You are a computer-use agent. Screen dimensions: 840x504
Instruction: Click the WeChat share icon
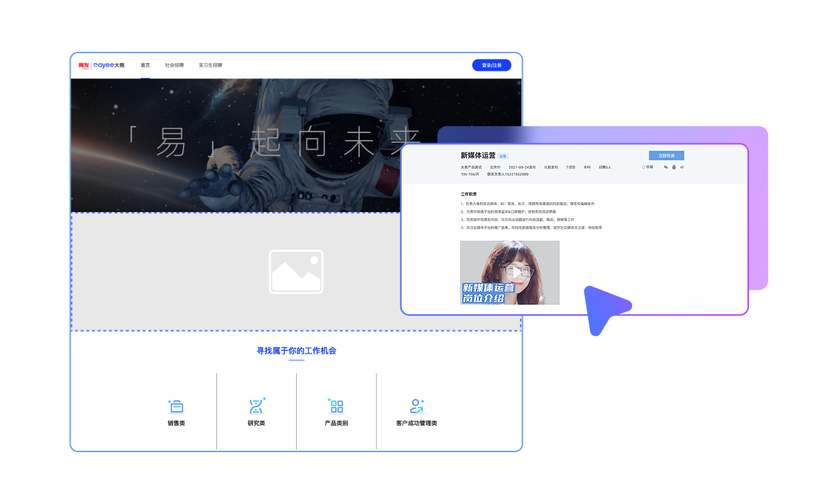pyautogui.click(x=666, y=167)
